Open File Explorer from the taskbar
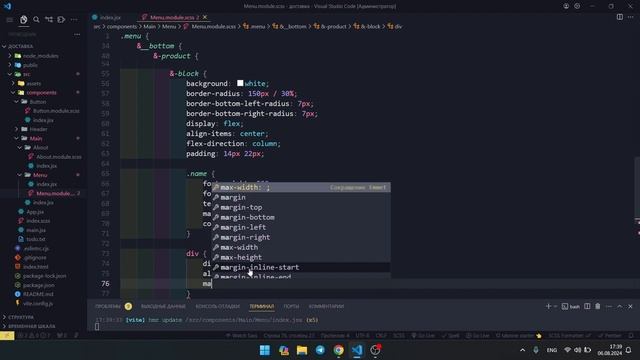This screenshot has height=360, width=640. [x=302, y=350]
